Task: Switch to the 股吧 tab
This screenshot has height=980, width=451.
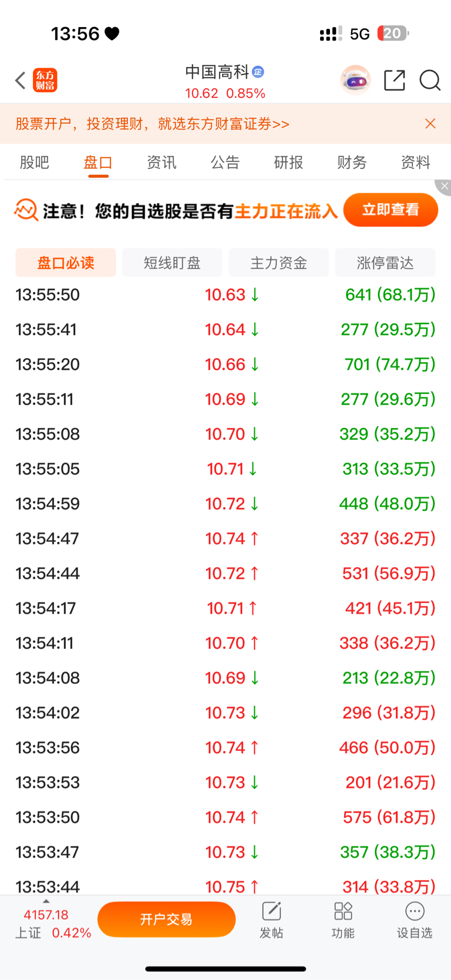Action: 35,162
